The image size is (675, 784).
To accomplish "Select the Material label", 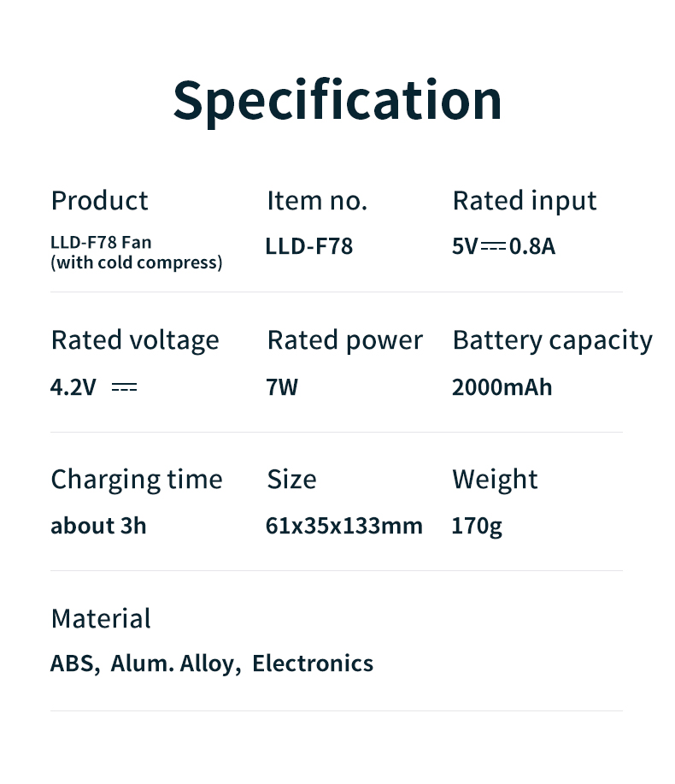I will pos(101,619).
